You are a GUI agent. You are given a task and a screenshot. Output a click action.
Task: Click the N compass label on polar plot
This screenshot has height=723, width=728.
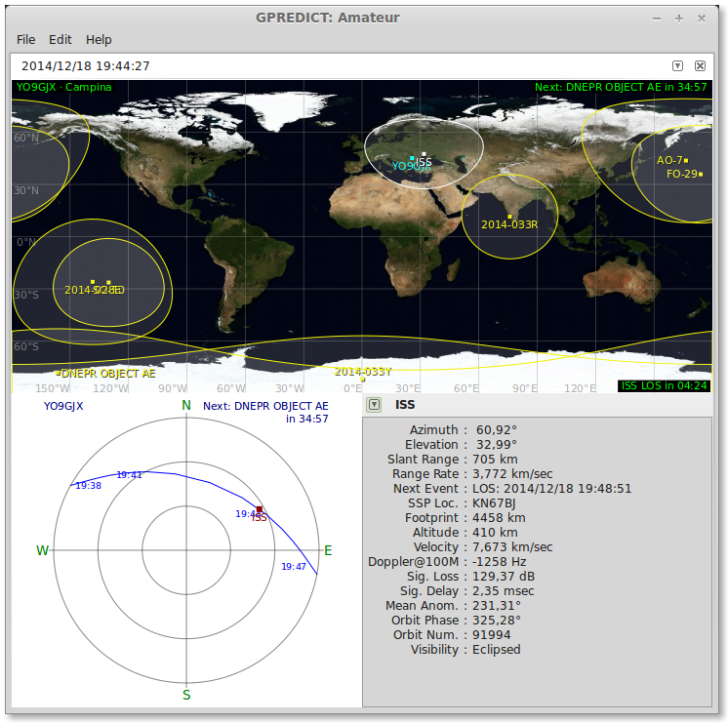[186, 405]
